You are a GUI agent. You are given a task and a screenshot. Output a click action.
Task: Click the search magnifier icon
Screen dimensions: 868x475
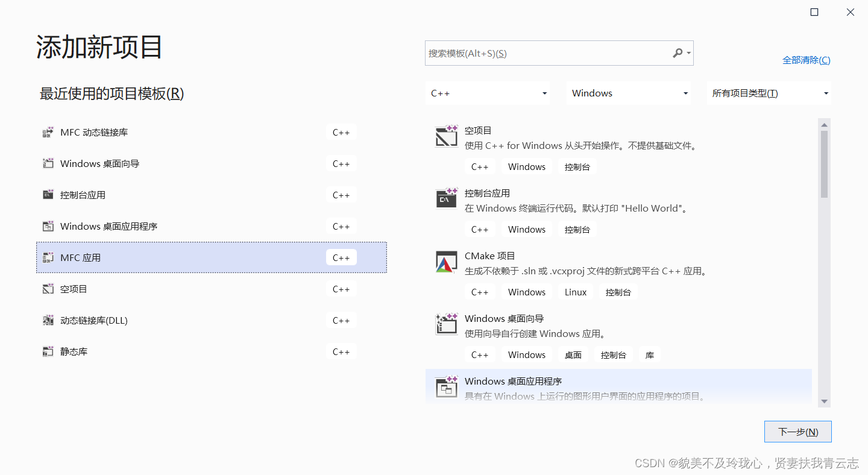pyautogui.click(x=678, y=53)
